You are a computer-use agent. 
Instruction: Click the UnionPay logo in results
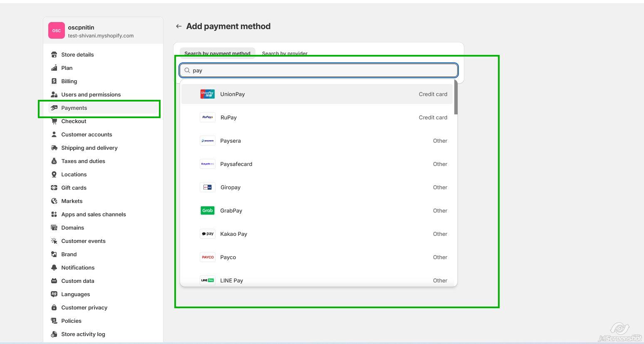click(207, 94)
